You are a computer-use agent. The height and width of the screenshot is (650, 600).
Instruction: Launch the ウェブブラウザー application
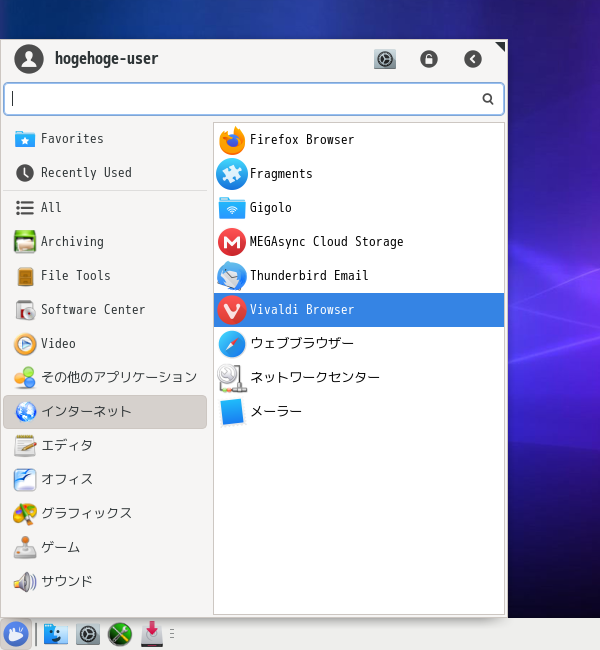[359, 344]
